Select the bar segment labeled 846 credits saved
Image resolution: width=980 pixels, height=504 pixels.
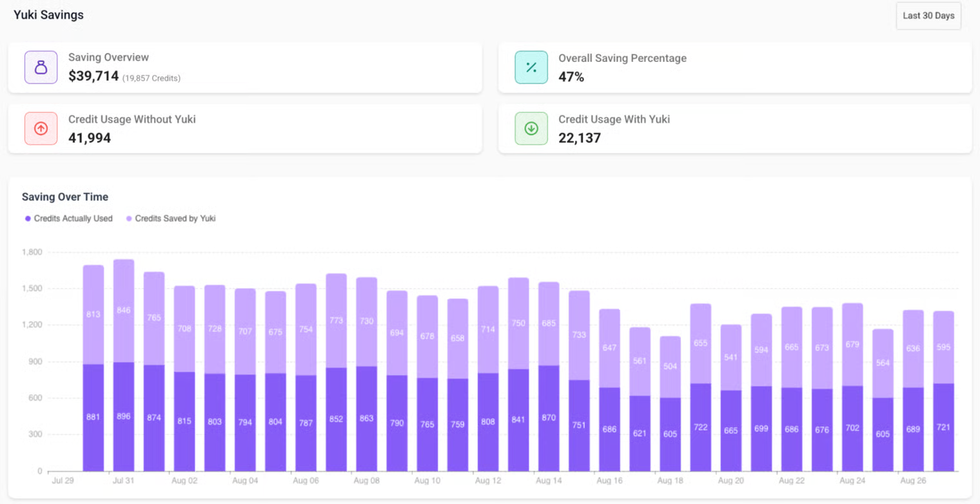coord(124,310)
